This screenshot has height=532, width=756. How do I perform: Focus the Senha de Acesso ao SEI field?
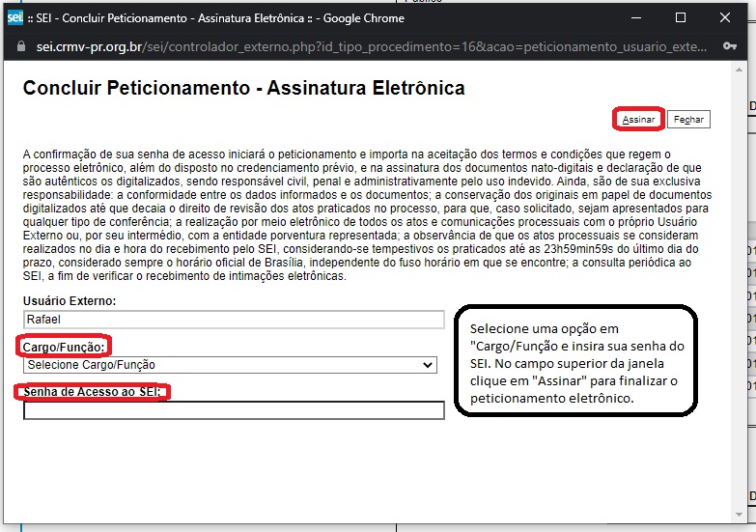(x=234, y=410)
